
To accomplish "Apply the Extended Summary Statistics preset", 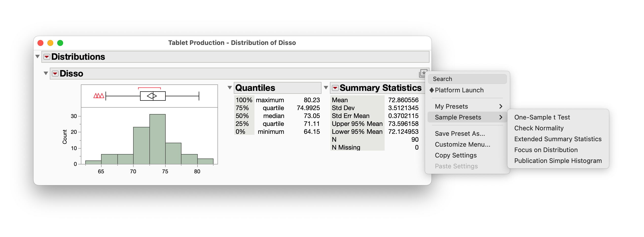I will click(x=557, y=139).
